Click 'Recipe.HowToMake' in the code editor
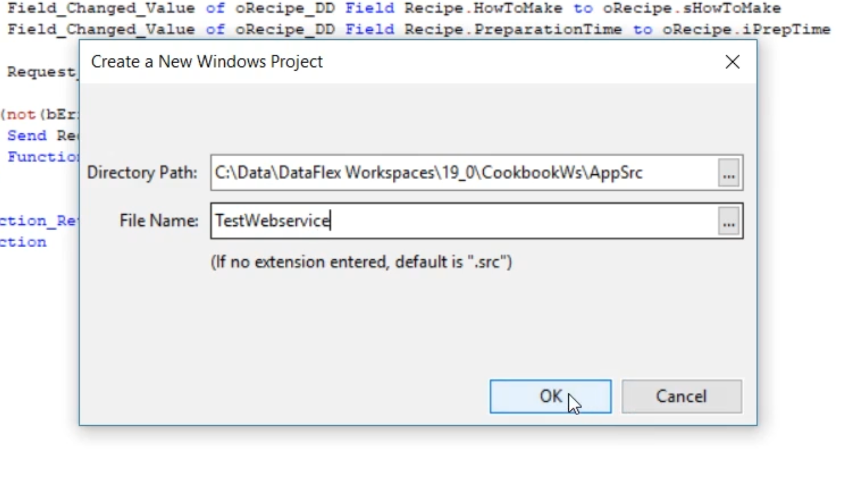868x488 pixels. [x=483, y=8]
